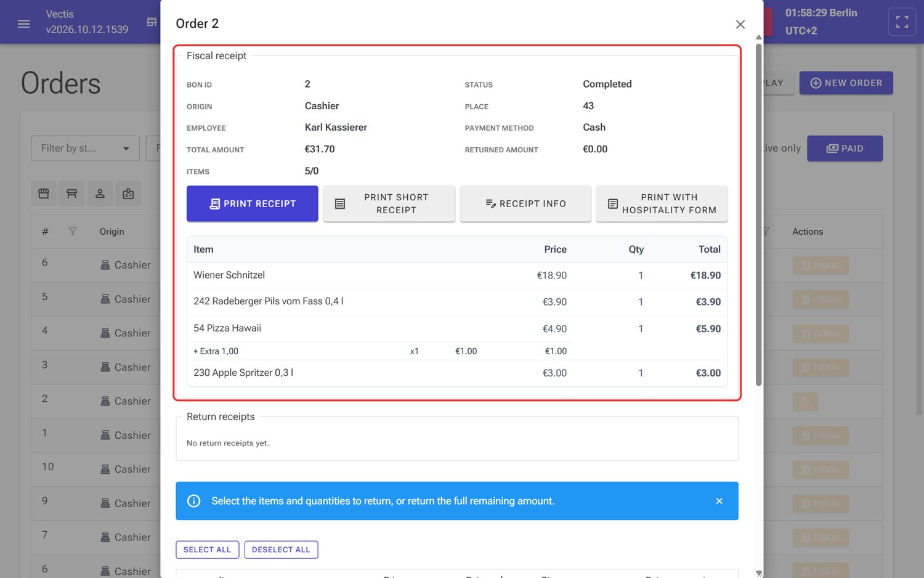Click the total amount €31.70
The height and width of the screenshot is (578, 924).
tap(320, 149)
